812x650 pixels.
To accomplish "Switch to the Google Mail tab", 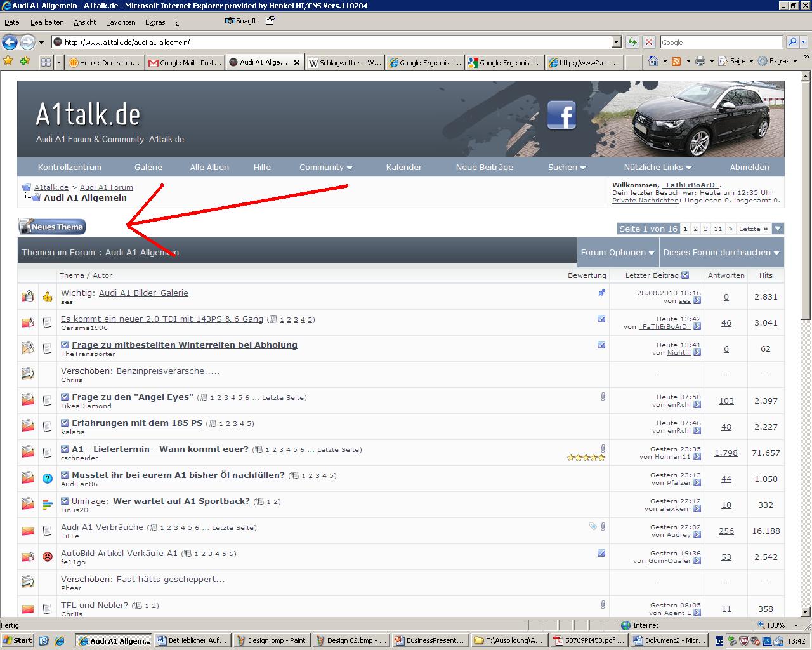I will (185, 63).
